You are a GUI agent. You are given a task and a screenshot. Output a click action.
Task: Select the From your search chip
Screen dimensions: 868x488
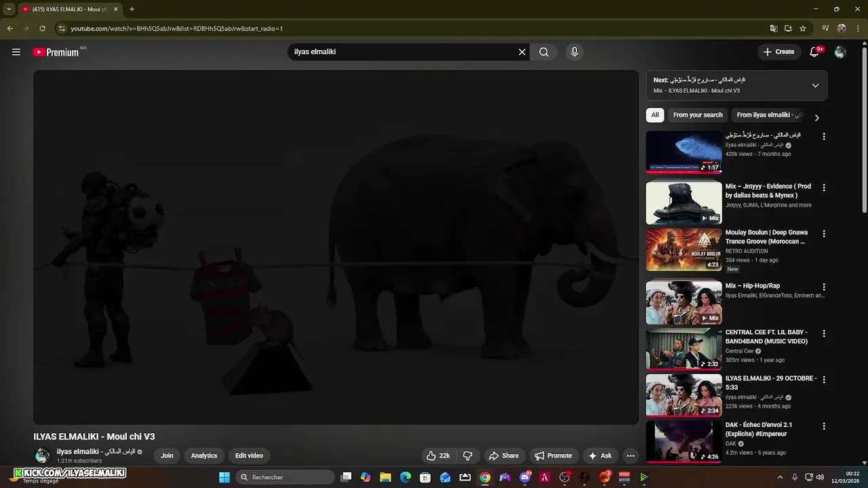698,115
